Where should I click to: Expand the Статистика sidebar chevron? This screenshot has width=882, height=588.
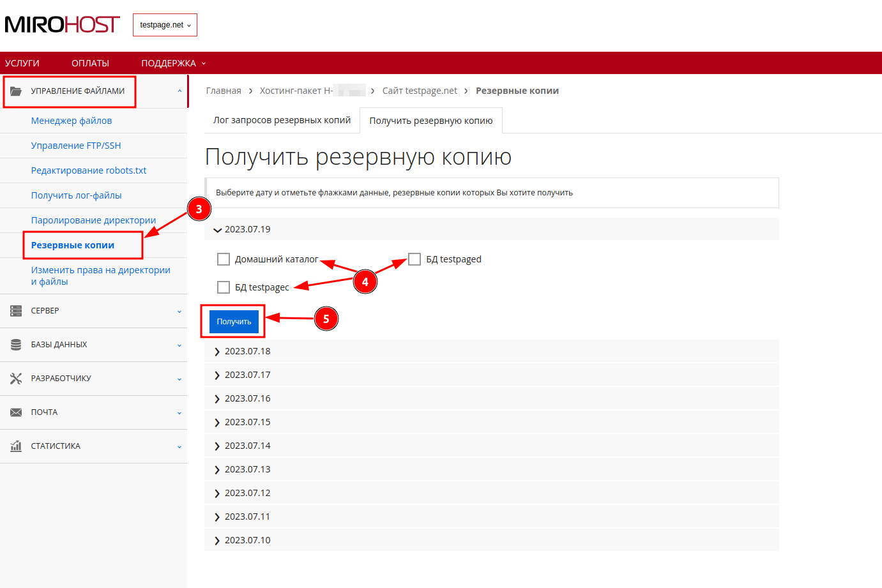point(179,447)
